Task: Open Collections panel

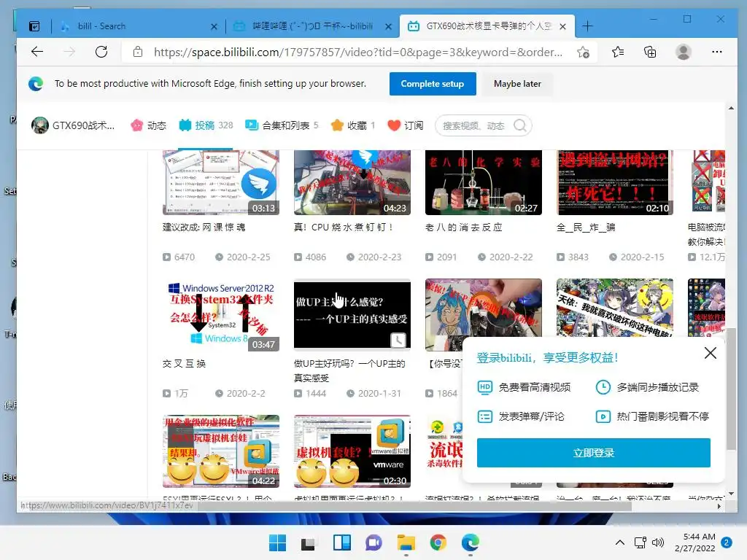Action: pos(650,52)
